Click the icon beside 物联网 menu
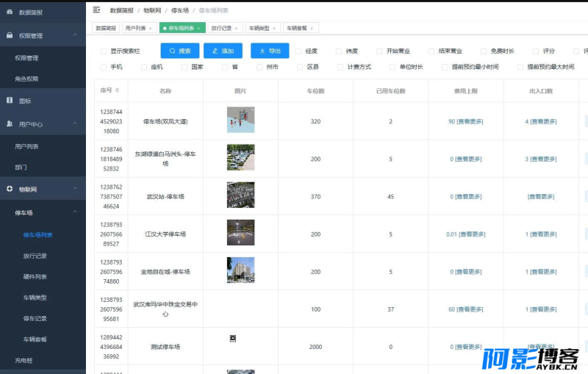 point(10,189)
